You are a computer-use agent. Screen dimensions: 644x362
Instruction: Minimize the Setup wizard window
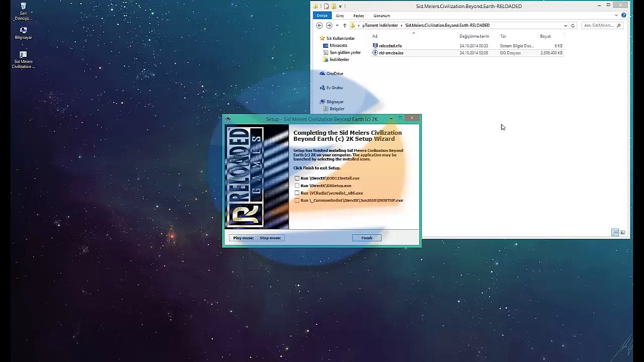pyautogui.click(x=391, y=118)
